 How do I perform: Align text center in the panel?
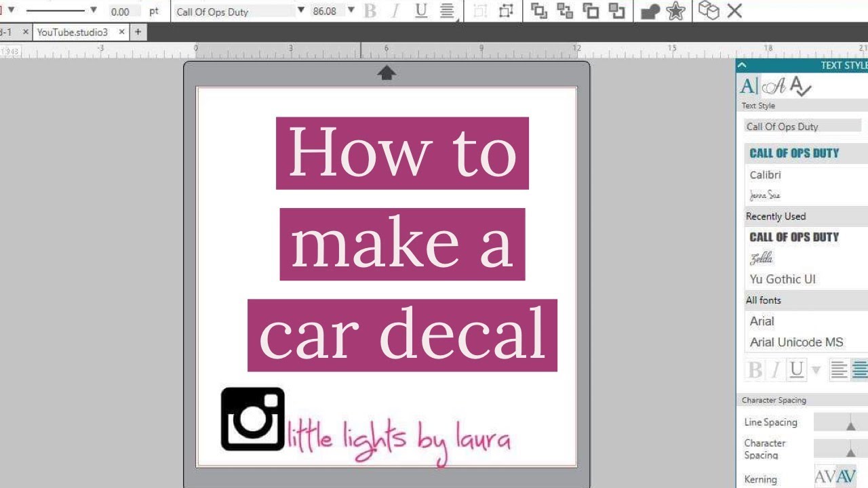[x=859, y=370]
